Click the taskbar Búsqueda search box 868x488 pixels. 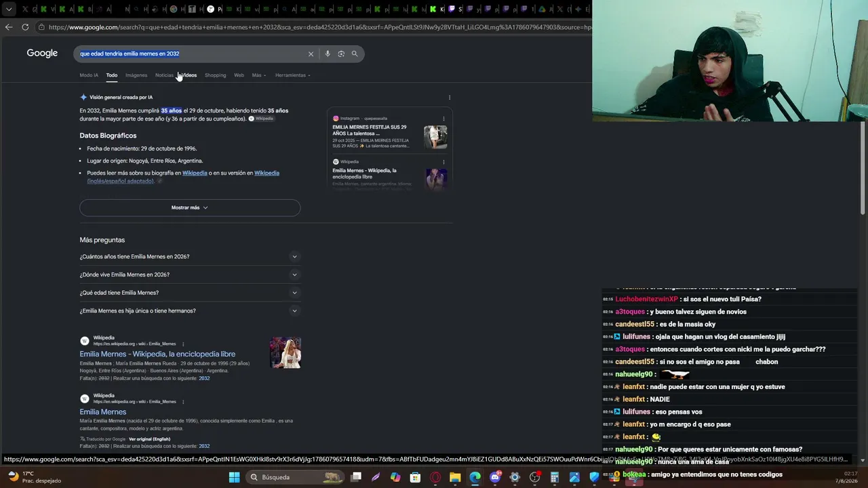click(294, 477)
